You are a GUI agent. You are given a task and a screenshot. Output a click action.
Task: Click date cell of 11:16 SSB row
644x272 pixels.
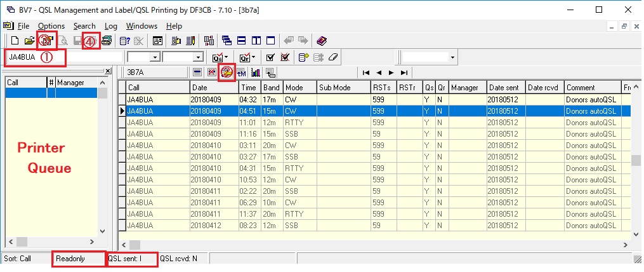(x=214, y=134)
